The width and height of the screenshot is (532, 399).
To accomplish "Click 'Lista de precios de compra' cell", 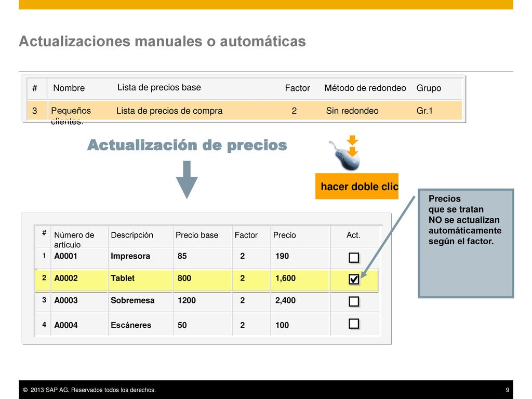I will click(x=169, y=111).
